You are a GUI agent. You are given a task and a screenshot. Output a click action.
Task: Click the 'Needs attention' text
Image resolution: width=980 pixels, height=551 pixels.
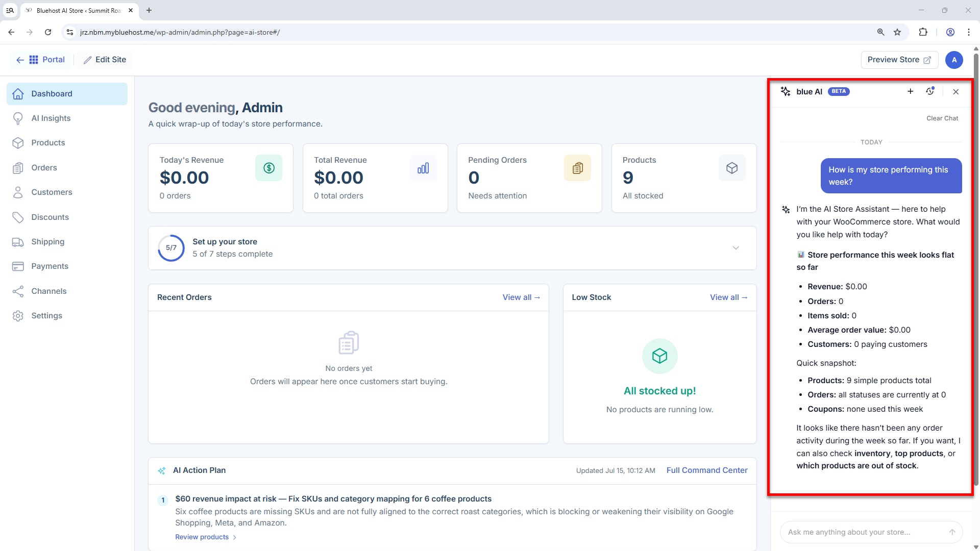click(498, 196)
